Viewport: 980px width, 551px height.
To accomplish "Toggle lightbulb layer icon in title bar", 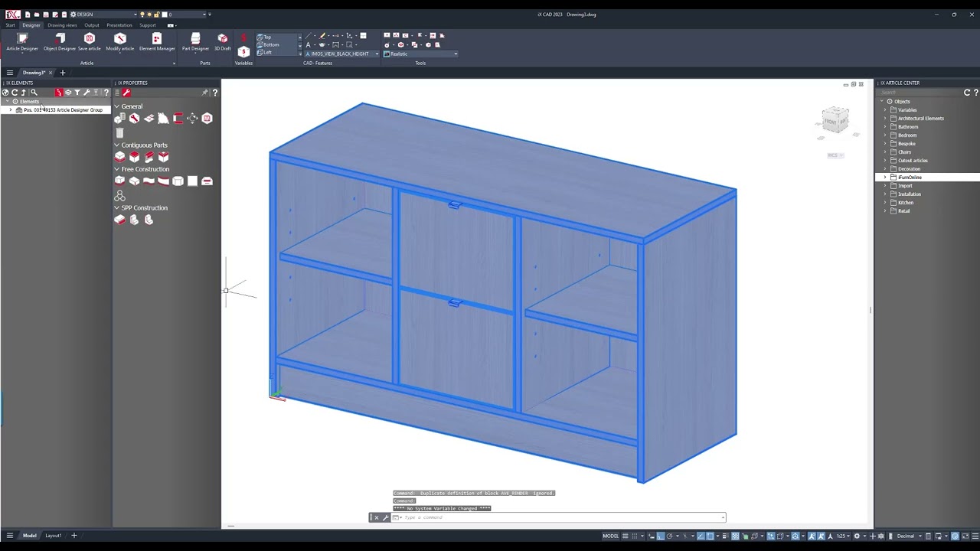I will pos(142,15).
